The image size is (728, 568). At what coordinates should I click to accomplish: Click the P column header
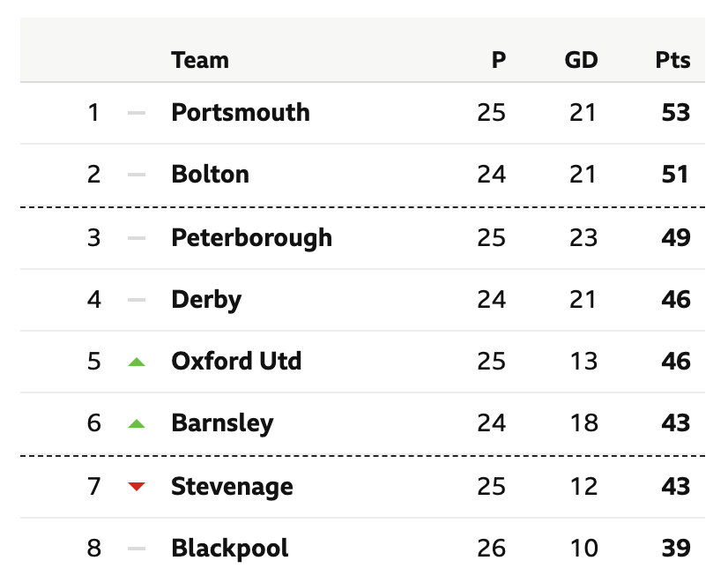(x=499, y=60)
